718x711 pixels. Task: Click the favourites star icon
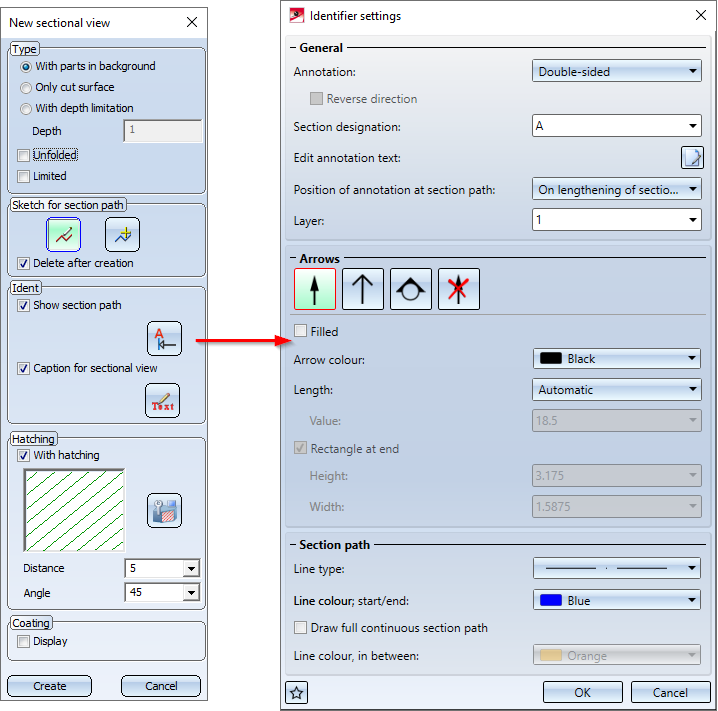297,692
